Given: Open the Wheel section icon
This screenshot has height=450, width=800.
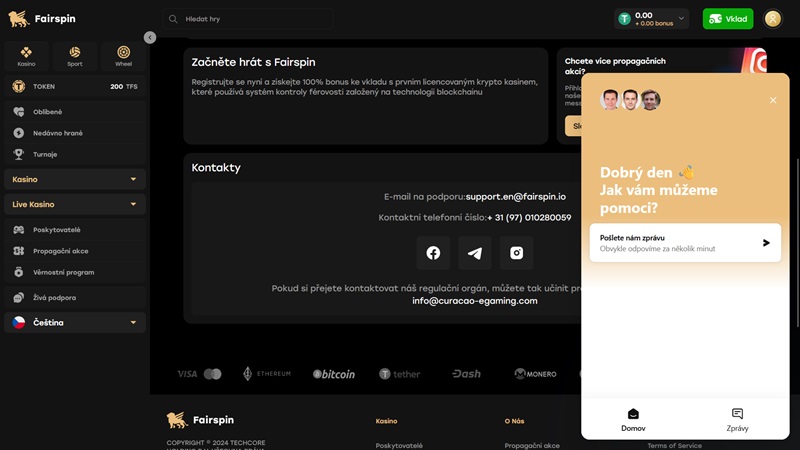Looking at the screenshot, I should tap(123, 56).
